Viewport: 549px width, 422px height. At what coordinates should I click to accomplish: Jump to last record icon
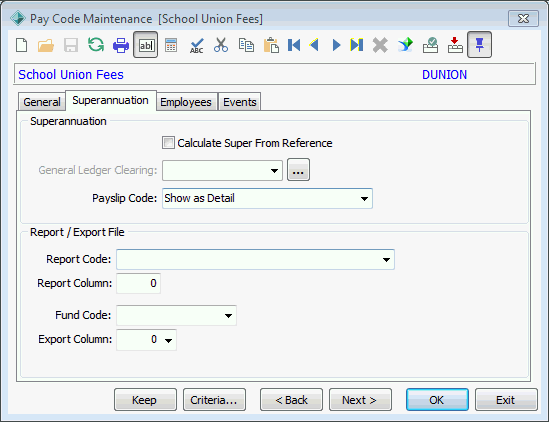pyautogui.click(x=357, y=45)
